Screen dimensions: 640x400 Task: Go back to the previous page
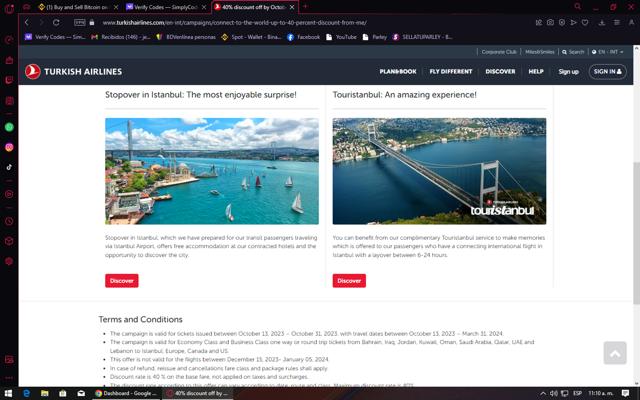27,22
